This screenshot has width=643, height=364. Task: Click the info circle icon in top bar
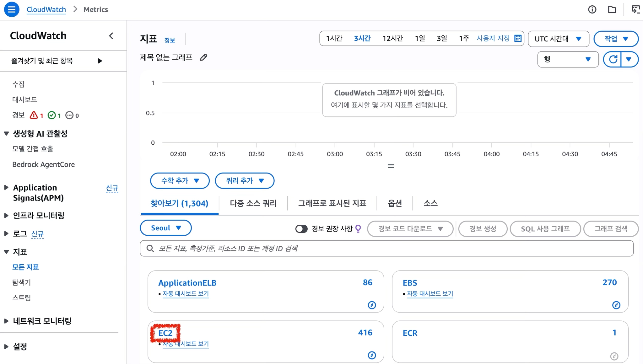coord(592,10)
